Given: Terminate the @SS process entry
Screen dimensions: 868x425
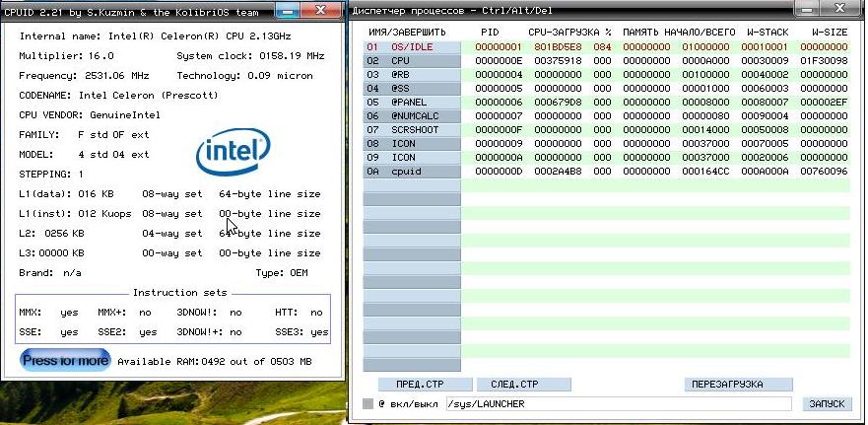Looking at the screenshot, I should tap(412, 88).
